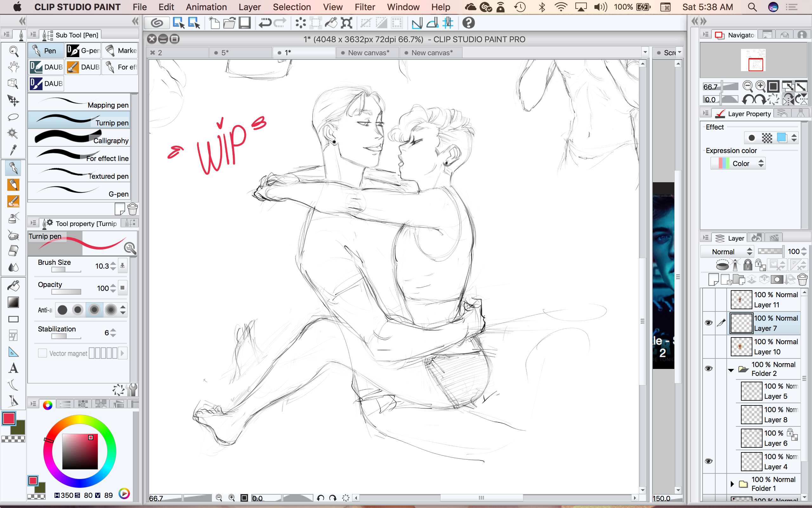Open the Normal blending mode dropdown
Screen dimensions: 812x508
click(x=727, y=252)
